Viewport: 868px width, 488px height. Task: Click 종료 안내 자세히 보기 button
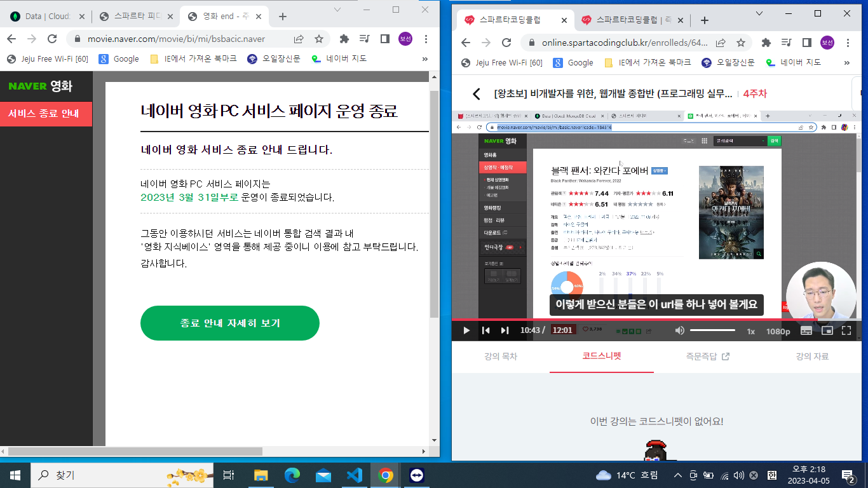(230, 323)
